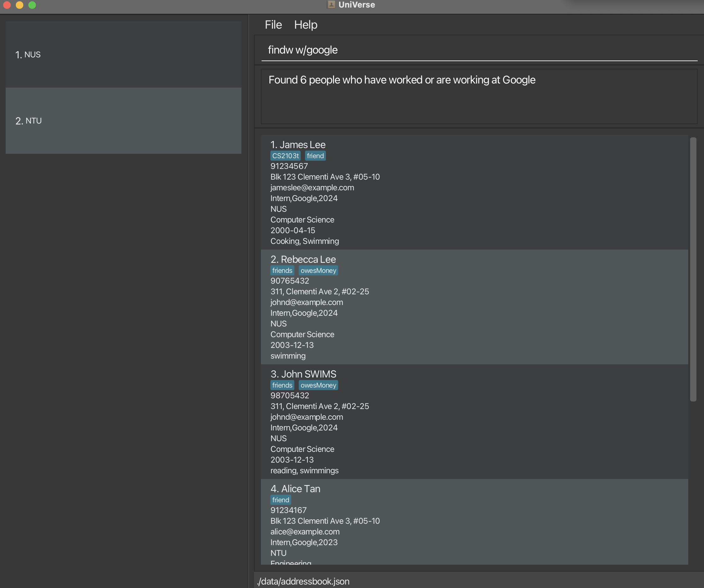Open the File menu
Screen dimensions: 704x588
tap(273, 25)
